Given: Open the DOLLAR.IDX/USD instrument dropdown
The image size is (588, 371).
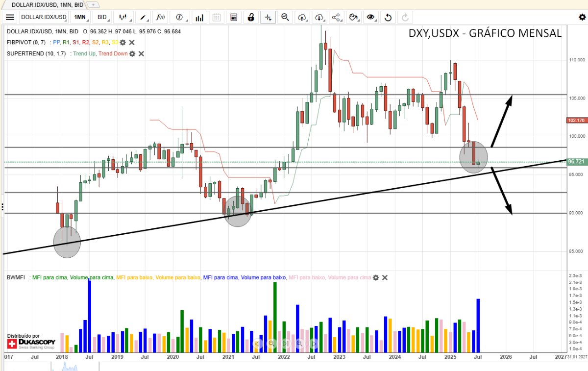Looking at the screenshot, I should [44, 17].
